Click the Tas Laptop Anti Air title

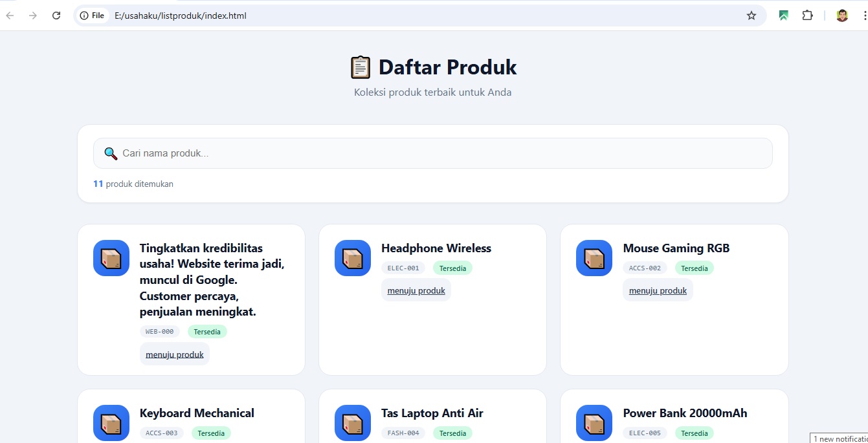tap(432, 413)
